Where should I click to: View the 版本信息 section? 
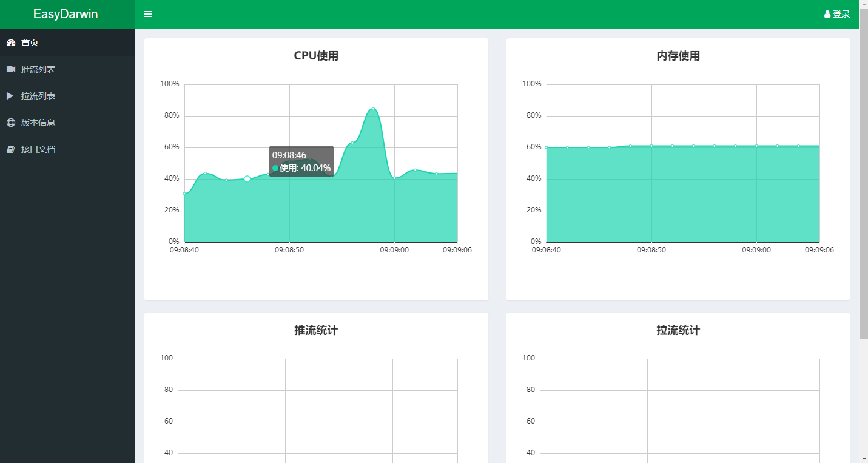(38, 122)
